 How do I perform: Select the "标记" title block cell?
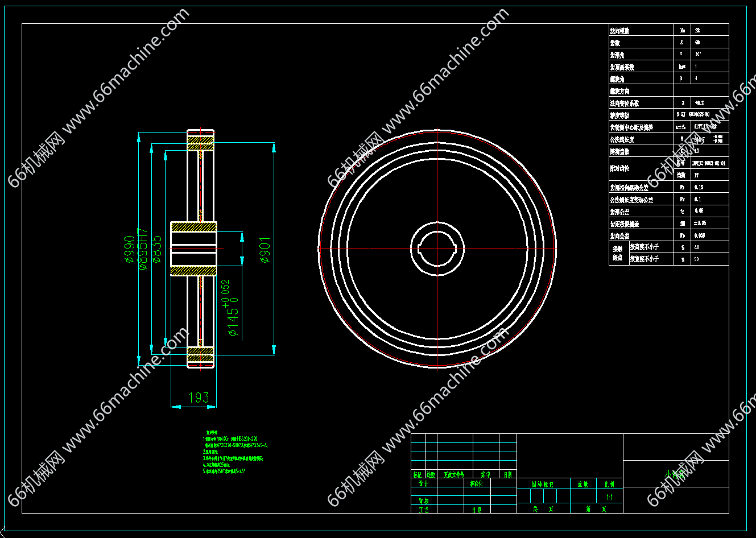(x=418, y=474)
